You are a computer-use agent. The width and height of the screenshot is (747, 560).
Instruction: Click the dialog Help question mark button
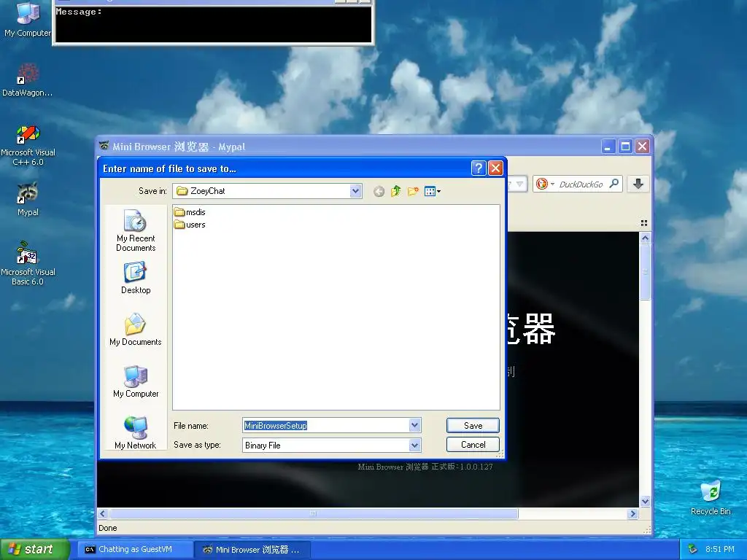coord(479,168)
